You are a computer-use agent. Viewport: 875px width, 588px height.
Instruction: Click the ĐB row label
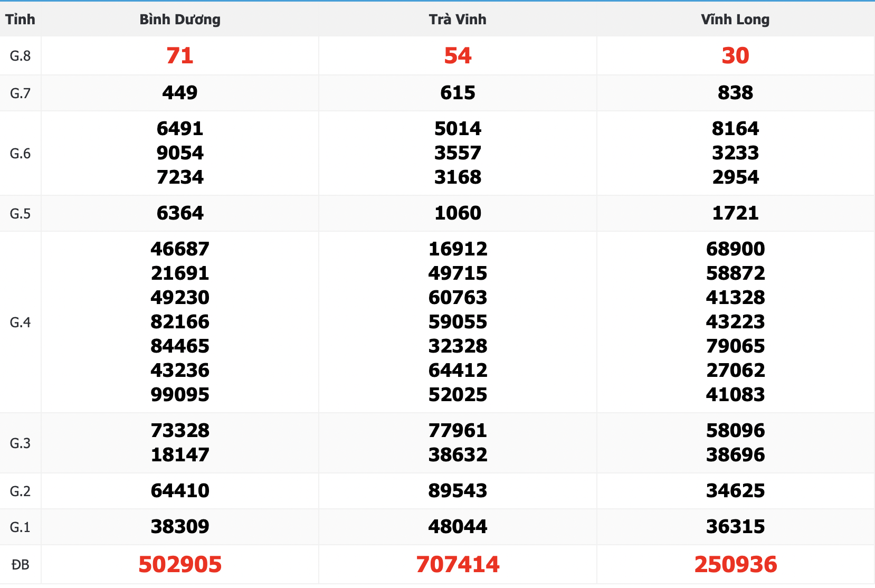pyautogui.click(x=20, y=565)
